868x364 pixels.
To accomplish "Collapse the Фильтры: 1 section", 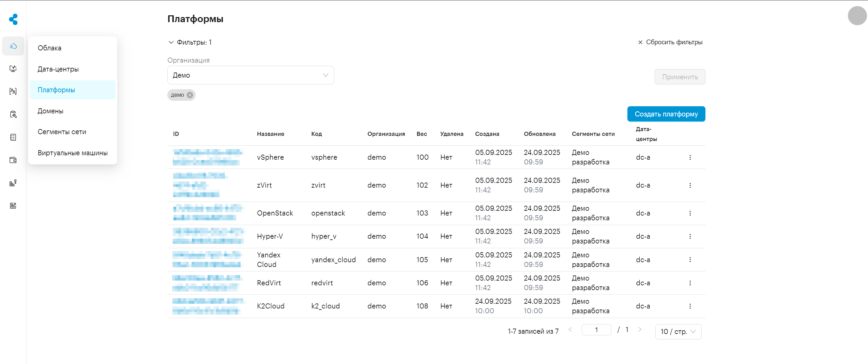I will (190, 42).
